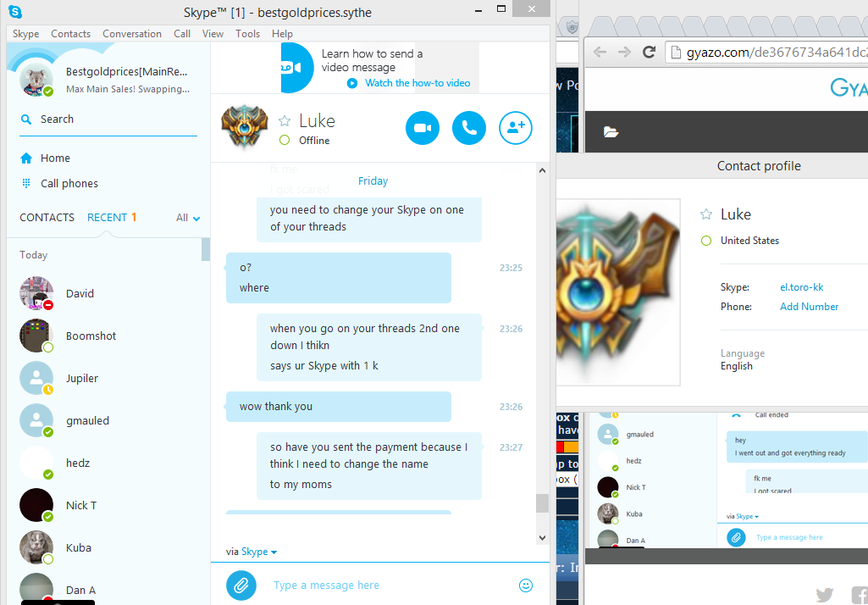The image size is (868, 605).
Task: Open the Help menu
Action: (282, 34)
